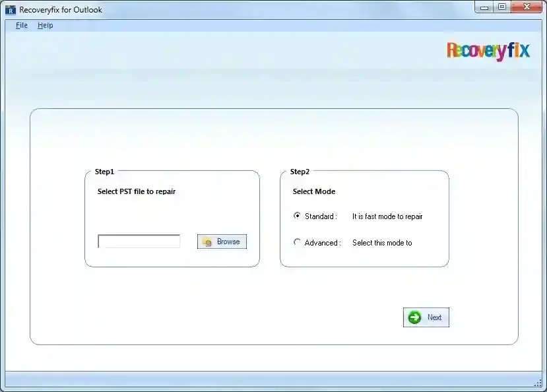Select the Standard mode radio button
Image resolution: width=547 pixels, height=392 pixels.
coord(297,216)
